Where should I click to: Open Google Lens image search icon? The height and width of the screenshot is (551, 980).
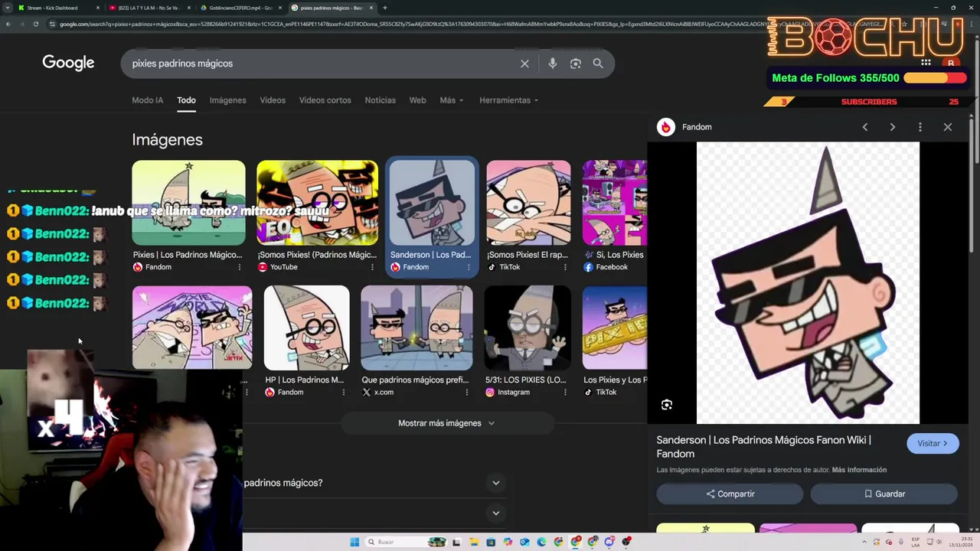pyautogui.click(x=576, y=64)
